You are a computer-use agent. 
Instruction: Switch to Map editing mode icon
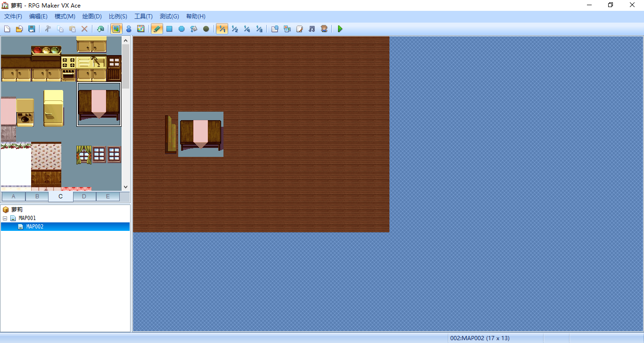116,29
